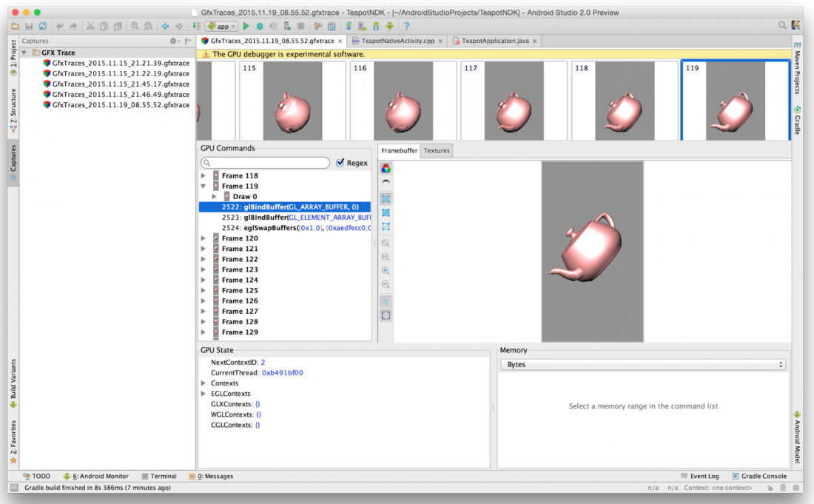
Task: Click the CurrentThread value 0xb491bf00
Action: 283,373
